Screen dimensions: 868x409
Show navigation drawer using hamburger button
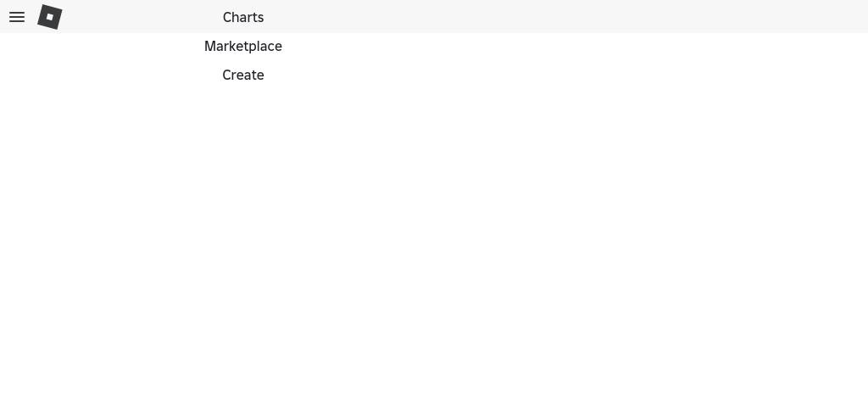(x=17, y=17)
